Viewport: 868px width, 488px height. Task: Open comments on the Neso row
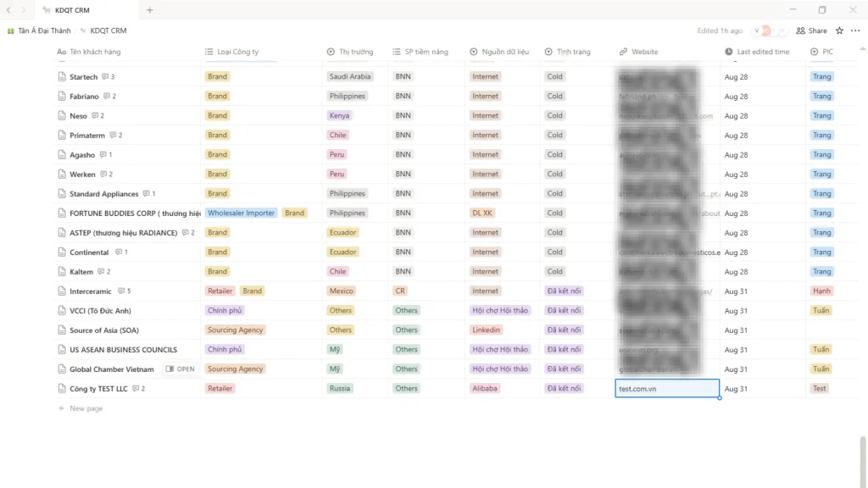click(98, 115)
